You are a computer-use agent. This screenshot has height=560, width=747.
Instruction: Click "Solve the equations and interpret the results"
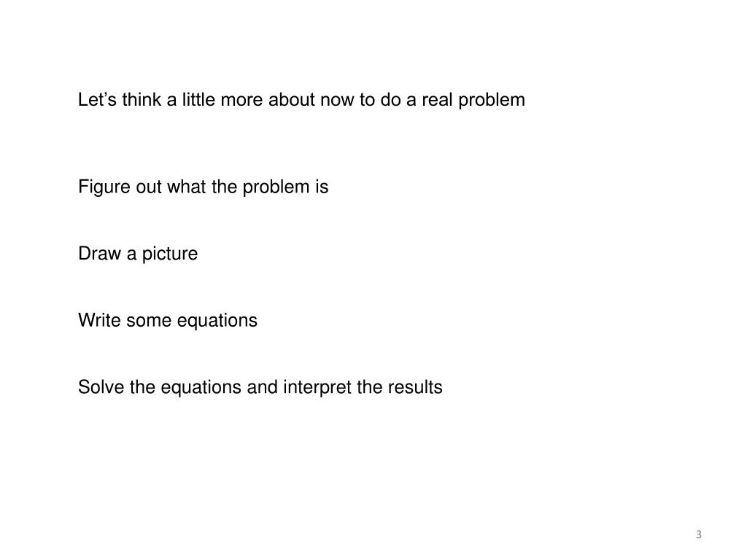260,387
